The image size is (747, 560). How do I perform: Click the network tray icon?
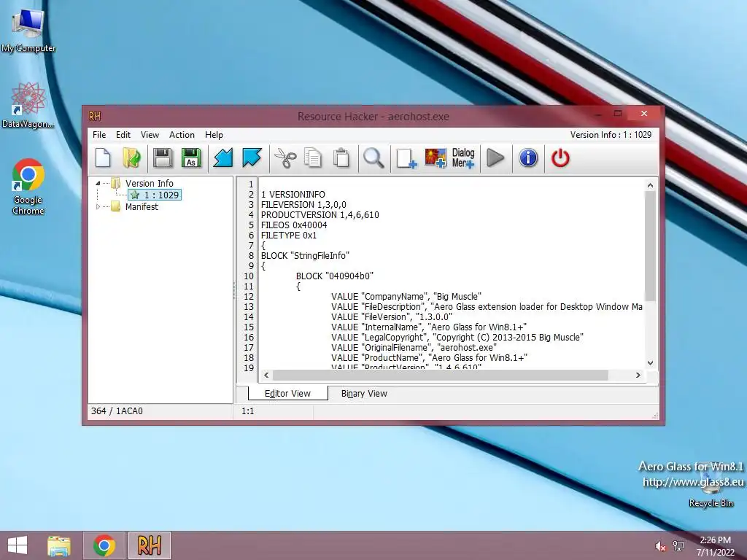[x=678, y=546]
